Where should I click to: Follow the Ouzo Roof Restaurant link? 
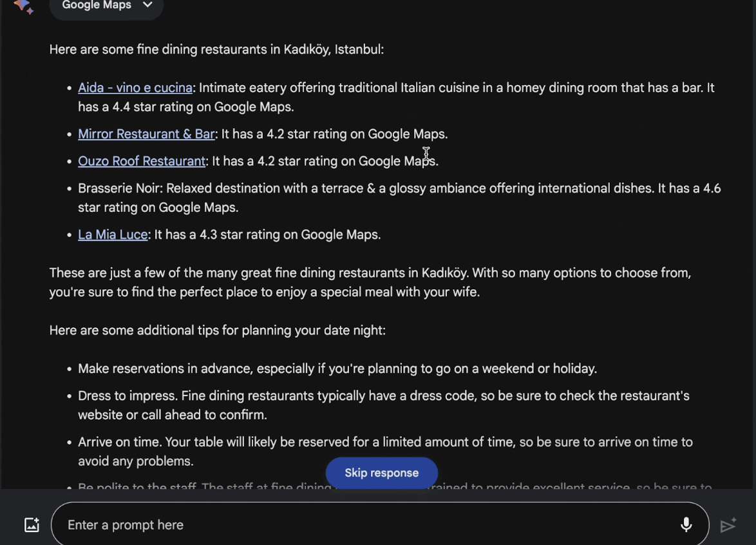142,161
